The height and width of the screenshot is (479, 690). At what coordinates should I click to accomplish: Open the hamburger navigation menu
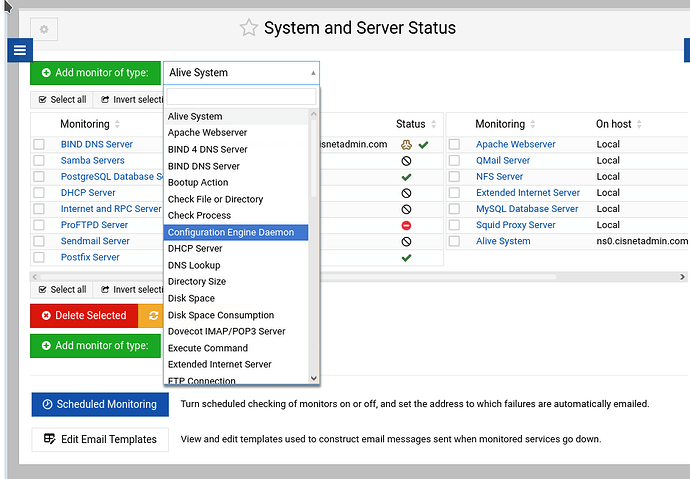(x=20, y=50)
